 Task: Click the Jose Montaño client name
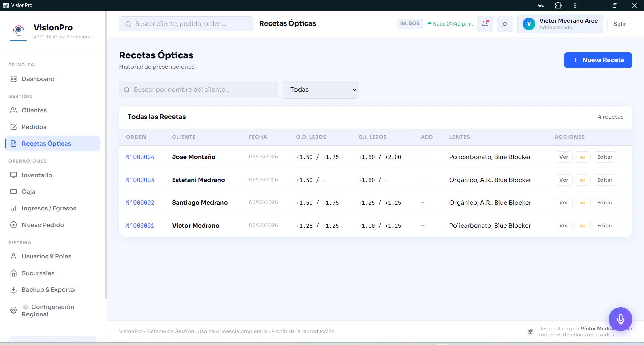[x=194, y=157]
